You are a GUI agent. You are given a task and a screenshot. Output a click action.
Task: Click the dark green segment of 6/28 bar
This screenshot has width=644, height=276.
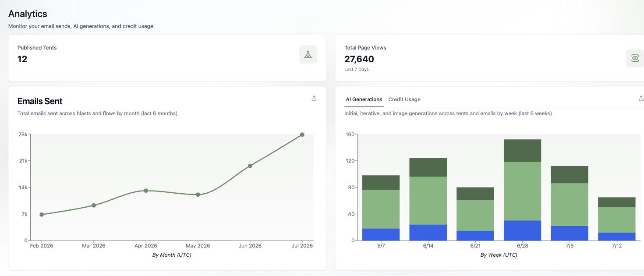point(523,151)
